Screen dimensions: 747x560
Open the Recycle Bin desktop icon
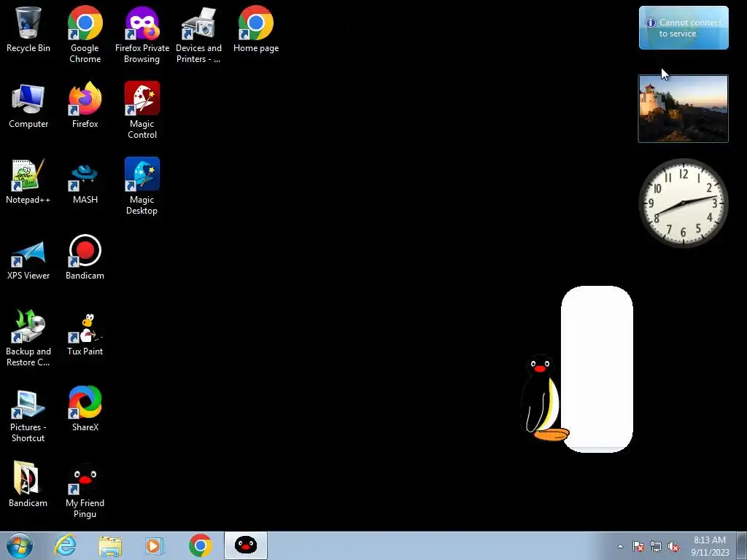point(28,29)
